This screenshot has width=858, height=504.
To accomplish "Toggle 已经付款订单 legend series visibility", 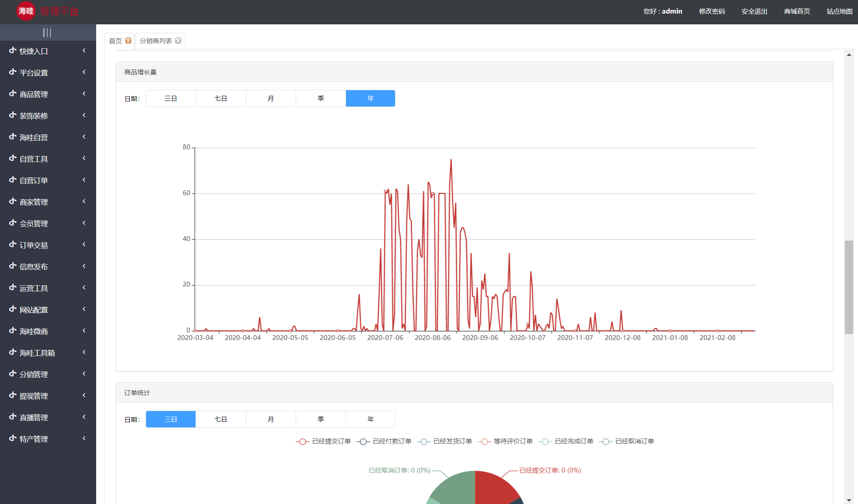I will [384, 441].
